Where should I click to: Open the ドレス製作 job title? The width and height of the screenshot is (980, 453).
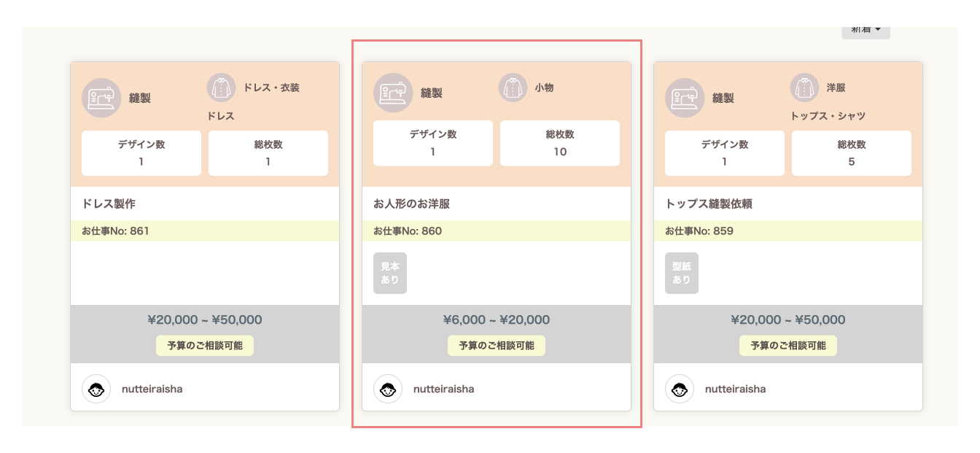[x=109, y=204]
